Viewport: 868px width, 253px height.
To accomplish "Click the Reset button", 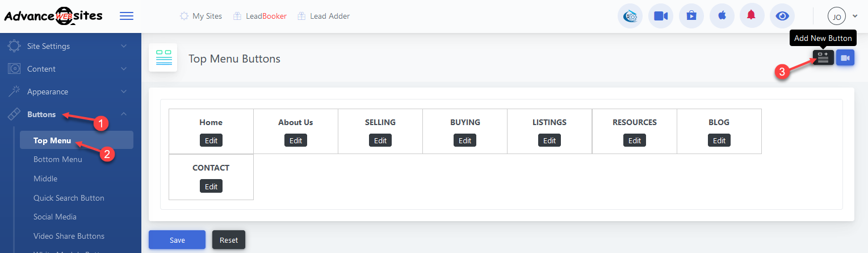I will click(x=229, y=240).
